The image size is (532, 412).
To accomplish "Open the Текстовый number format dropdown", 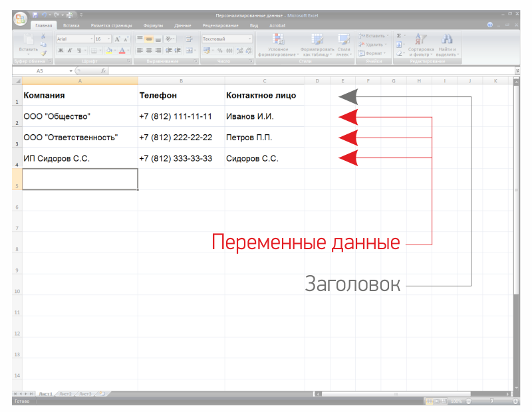I will [250, 39].
